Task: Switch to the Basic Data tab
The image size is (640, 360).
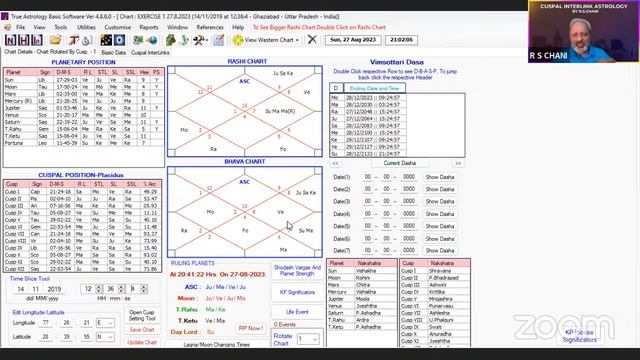Action: click(113, 53)
